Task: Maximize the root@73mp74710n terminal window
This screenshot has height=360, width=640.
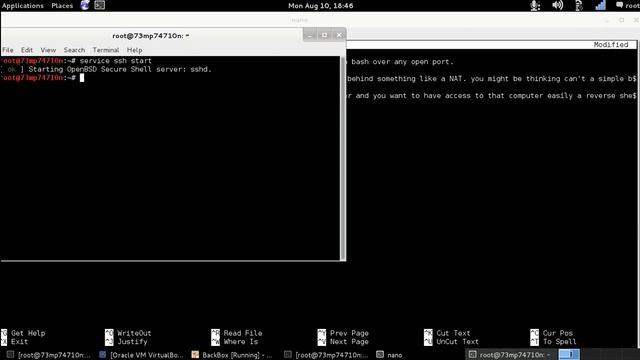Action: click(324, 35)
